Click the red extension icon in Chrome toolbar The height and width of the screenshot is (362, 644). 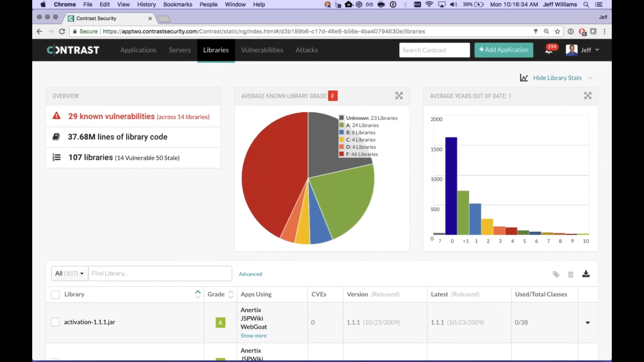[x=582, y=32]
